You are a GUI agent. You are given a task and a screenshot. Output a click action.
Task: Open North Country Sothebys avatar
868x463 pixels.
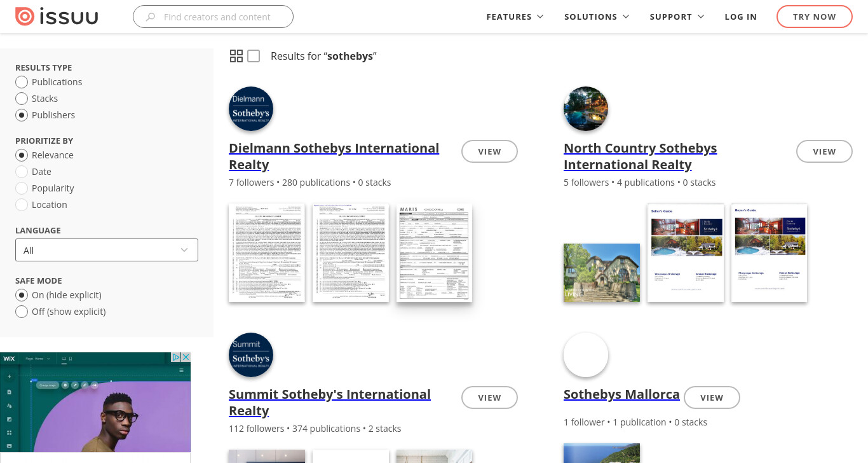tap(586, 109)
